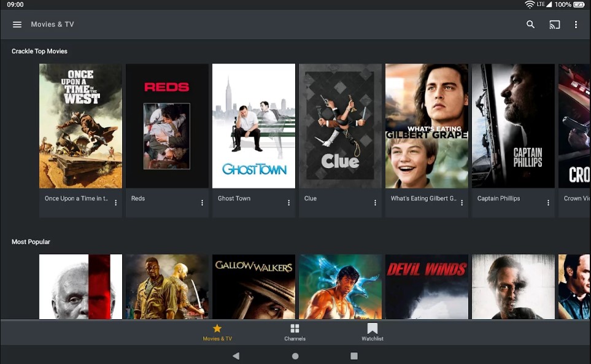Open the Captain Phillips three-dot menu
The width and height of the screenshot is (591, 364).
549,202
